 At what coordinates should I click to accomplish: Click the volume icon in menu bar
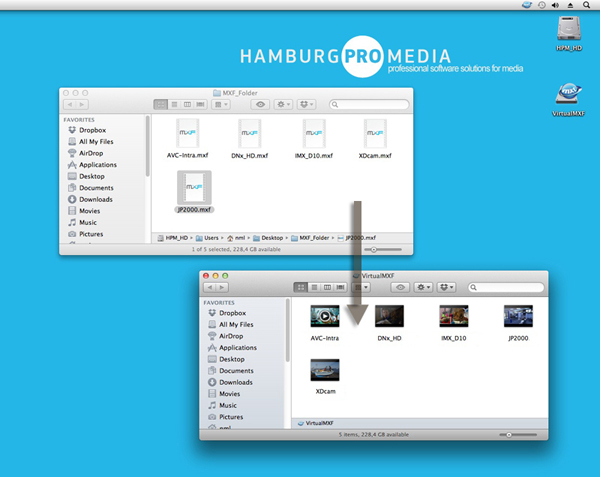[555, 5]
